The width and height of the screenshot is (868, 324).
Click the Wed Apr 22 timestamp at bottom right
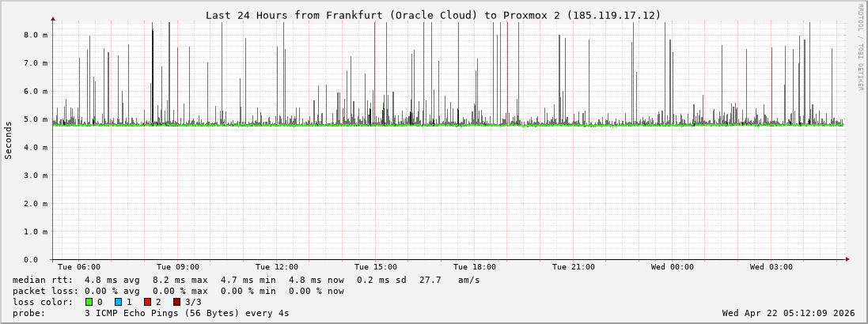pyautogui.click(x=788, y=313)
